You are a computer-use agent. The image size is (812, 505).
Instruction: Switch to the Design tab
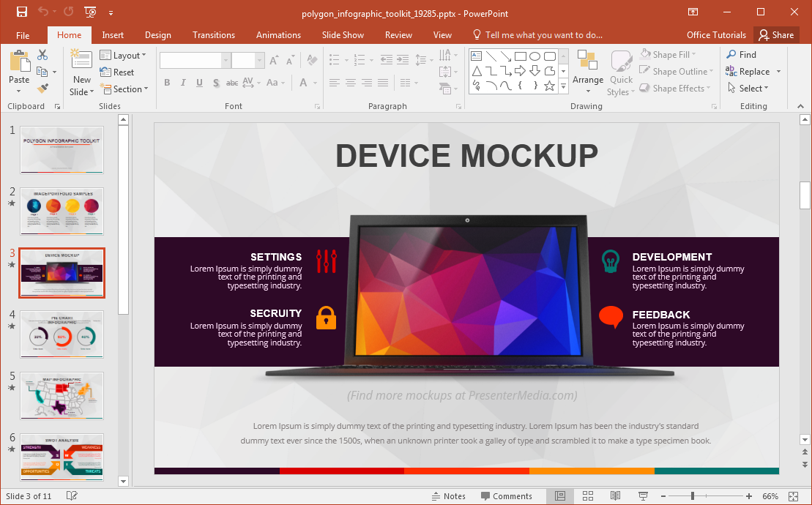pyautogui.click(x=157, y=35)
